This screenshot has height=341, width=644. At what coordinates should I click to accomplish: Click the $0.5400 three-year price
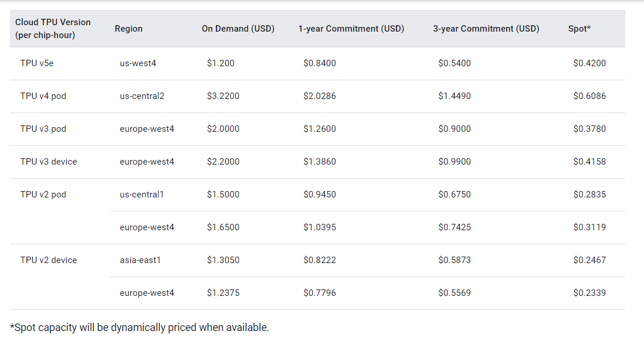point(454,63)
